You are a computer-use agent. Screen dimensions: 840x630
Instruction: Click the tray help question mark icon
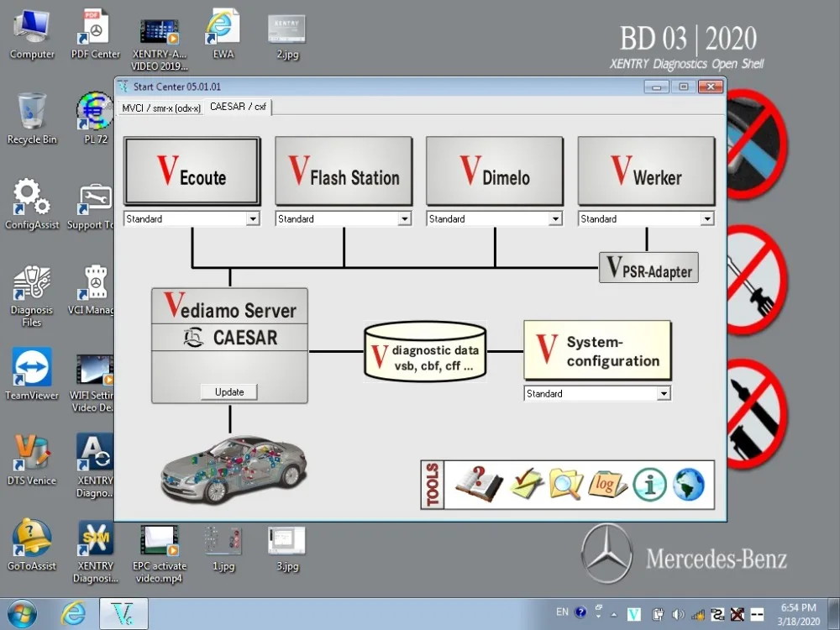pyautogui.click(x=580, y=612)
